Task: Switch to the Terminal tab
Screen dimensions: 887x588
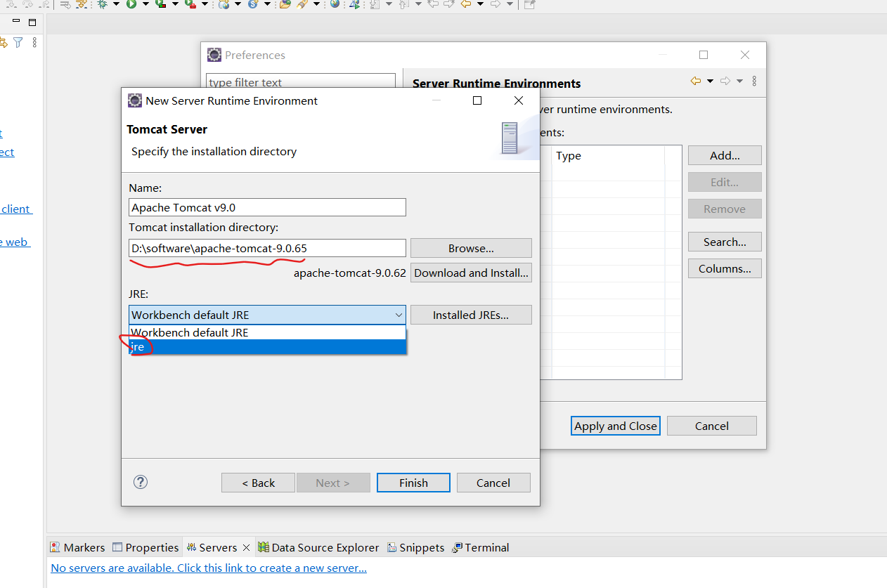Action: (481, 547)
